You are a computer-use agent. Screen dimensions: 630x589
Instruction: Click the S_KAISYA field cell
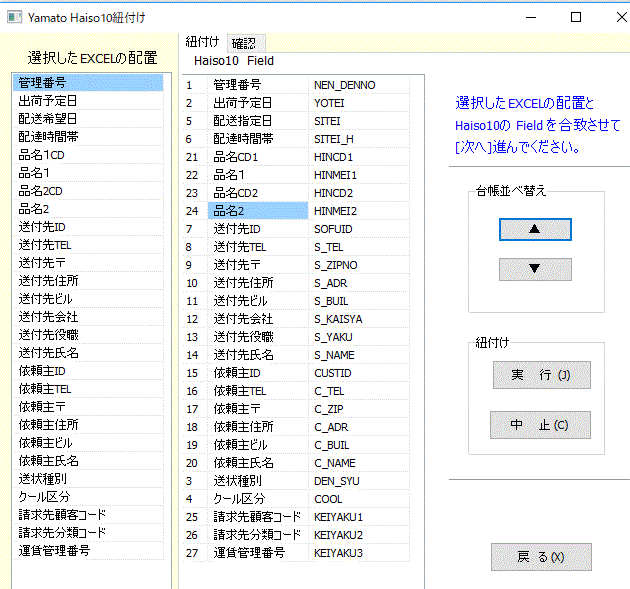[x=359, y=319]
